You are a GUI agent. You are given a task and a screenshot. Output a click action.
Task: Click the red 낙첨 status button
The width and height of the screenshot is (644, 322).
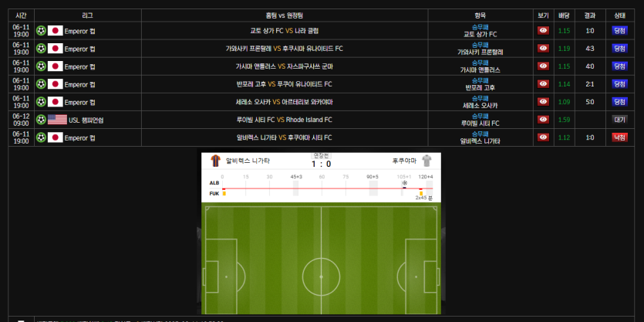point(620,137)
